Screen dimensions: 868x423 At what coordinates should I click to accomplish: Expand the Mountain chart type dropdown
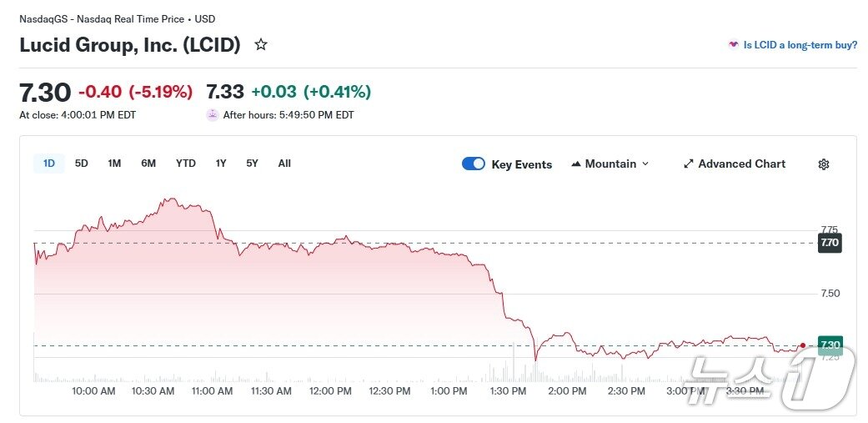pos(645,164)
